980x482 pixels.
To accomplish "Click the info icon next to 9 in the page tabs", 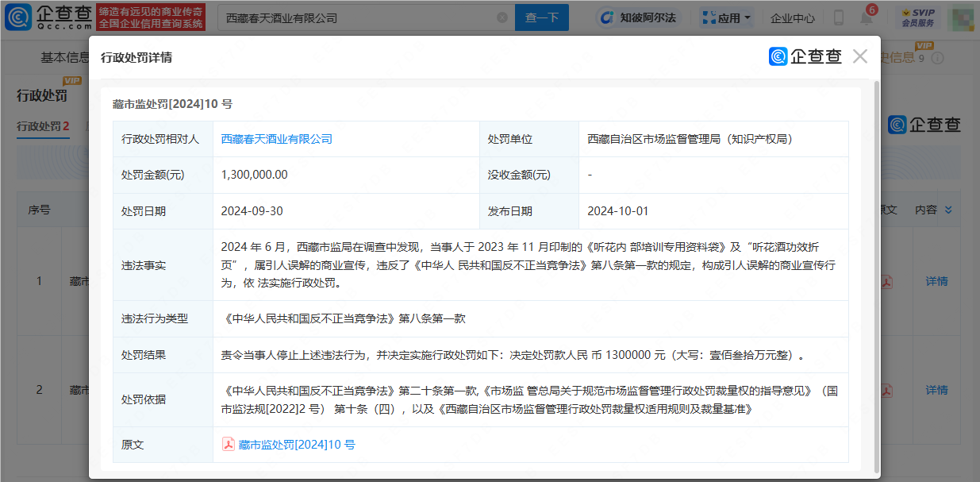I will (937, 58).
